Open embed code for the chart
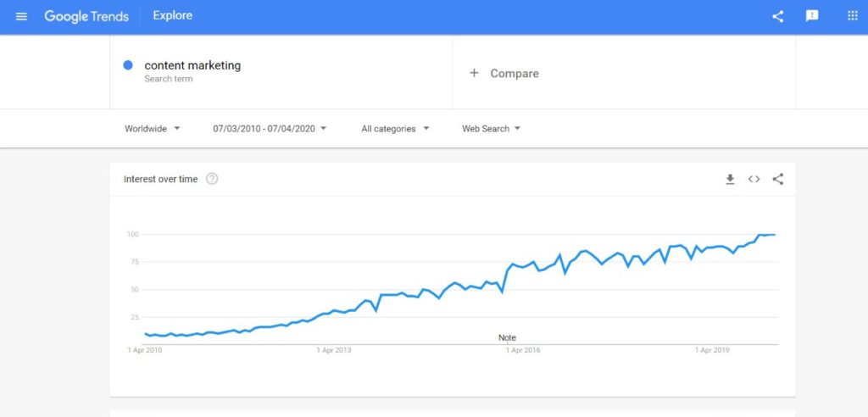868x417 pixels. 754,179
